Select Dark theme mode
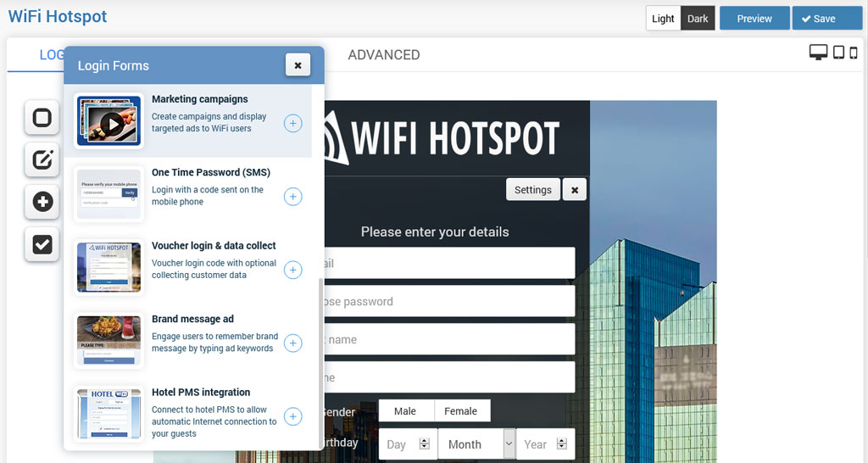Viewport: 868px width, 463px height. [x=698, y=19]
